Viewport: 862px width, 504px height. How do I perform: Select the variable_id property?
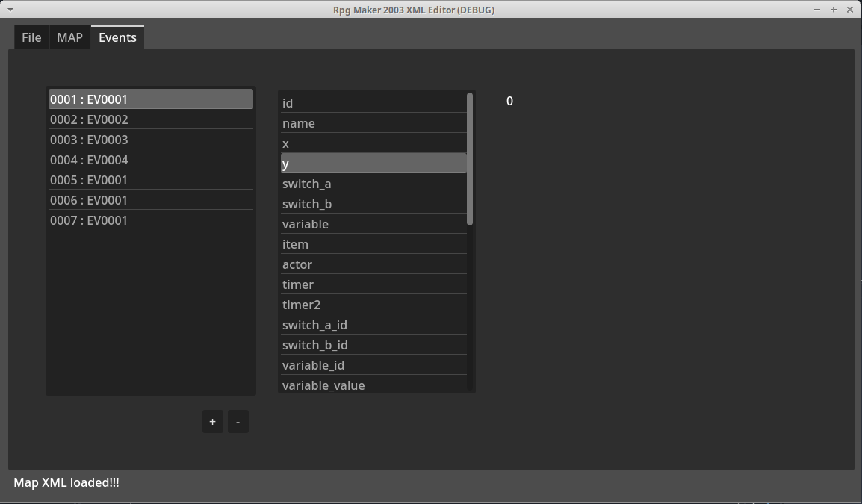373,365
